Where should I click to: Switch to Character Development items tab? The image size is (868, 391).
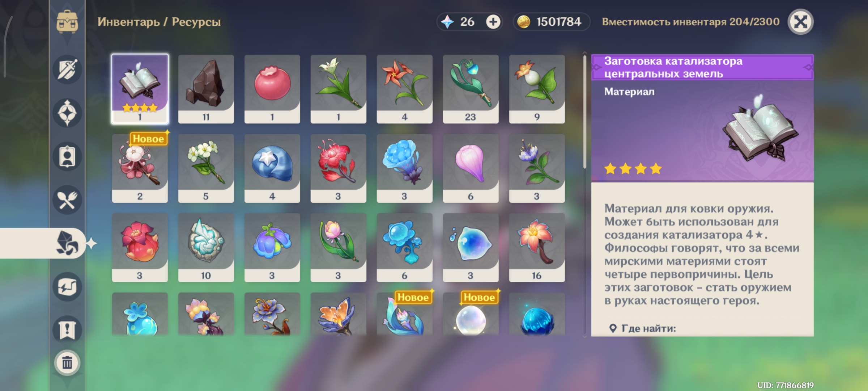point(67,156)
